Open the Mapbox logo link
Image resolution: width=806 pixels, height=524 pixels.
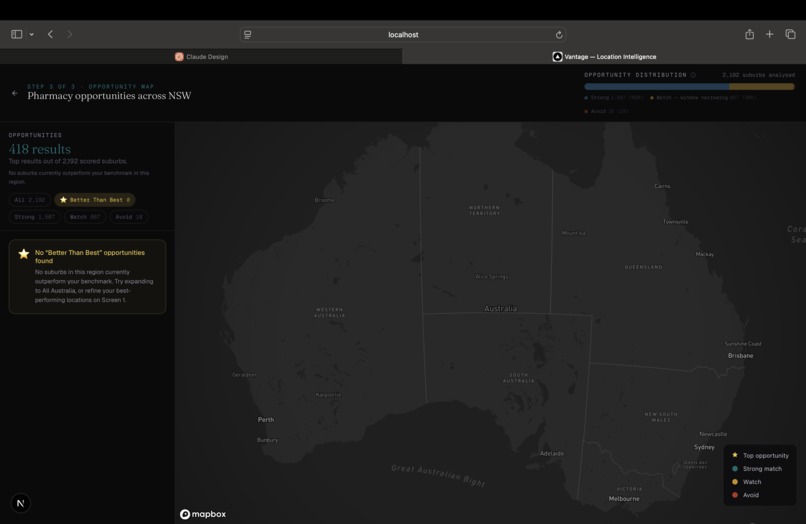point(203,514)
